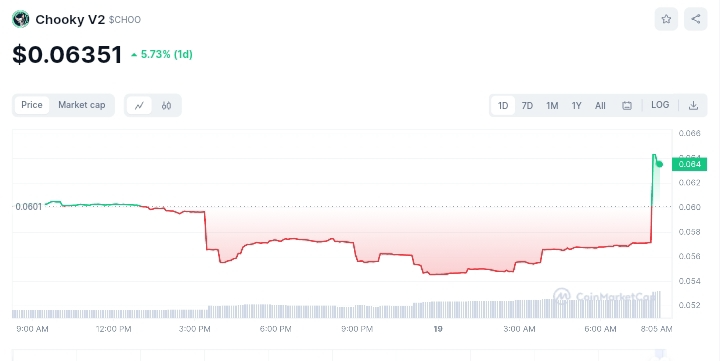
Task: Open the share icon button
Action: [696, 19]
